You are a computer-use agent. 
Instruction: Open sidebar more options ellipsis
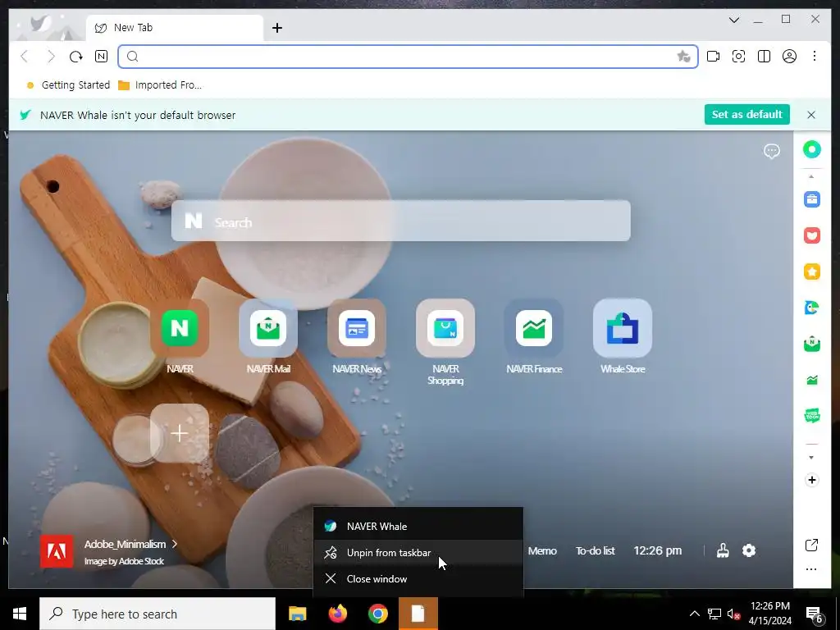click(x=811, y=569)
